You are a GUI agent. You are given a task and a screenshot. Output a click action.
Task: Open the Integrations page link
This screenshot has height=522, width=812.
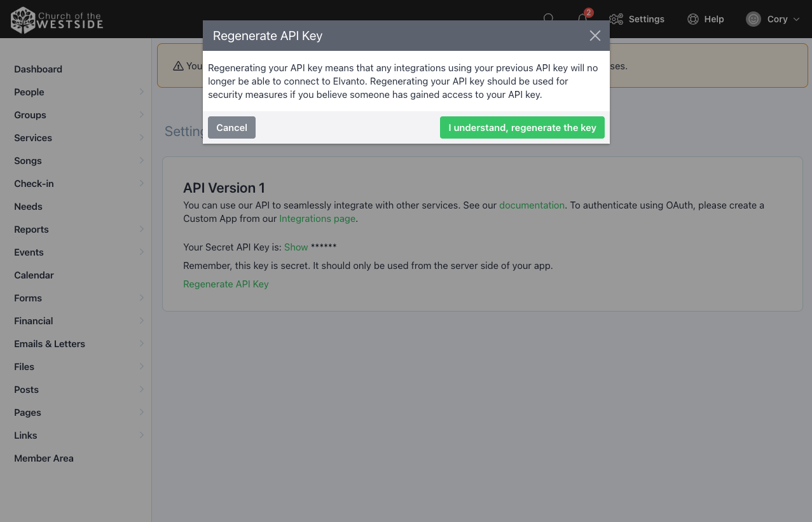317,219
